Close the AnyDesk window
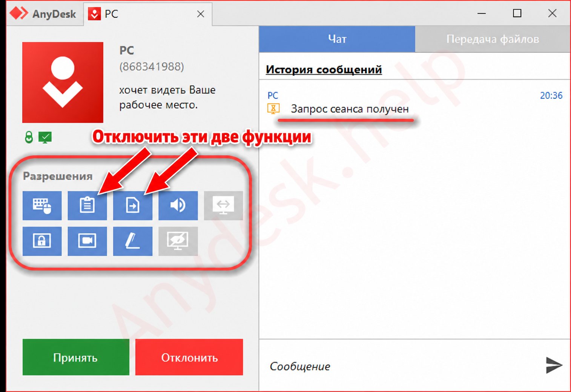This screenshot has width=571, height=392. point(552,14)
